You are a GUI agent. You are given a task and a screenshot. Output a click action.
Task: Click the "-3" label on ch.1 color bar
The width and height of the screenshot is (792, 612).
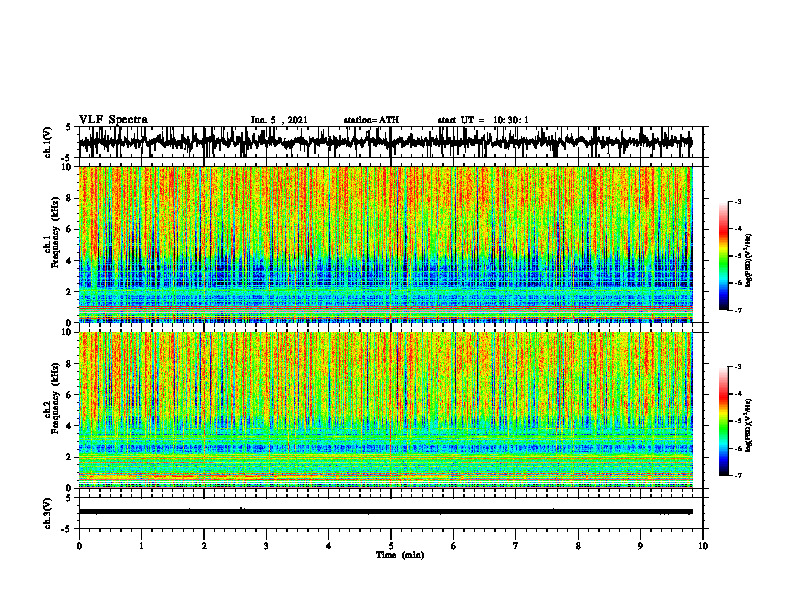point(738,201)
